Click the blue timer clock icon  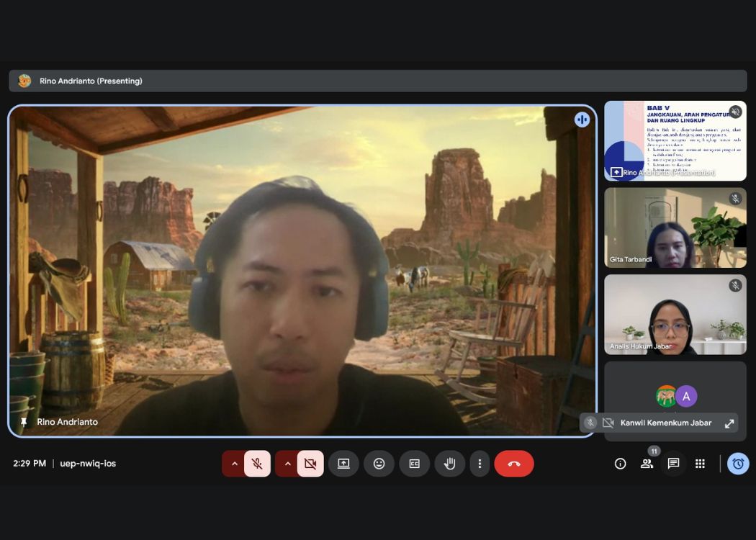click(738, 464)
